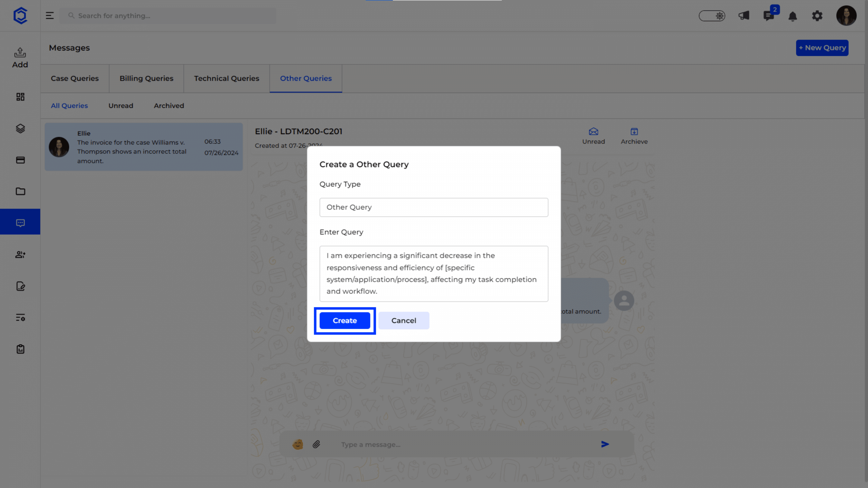Focus the Search for anything field
Viewport: 868px width, 488px height.
168,16
